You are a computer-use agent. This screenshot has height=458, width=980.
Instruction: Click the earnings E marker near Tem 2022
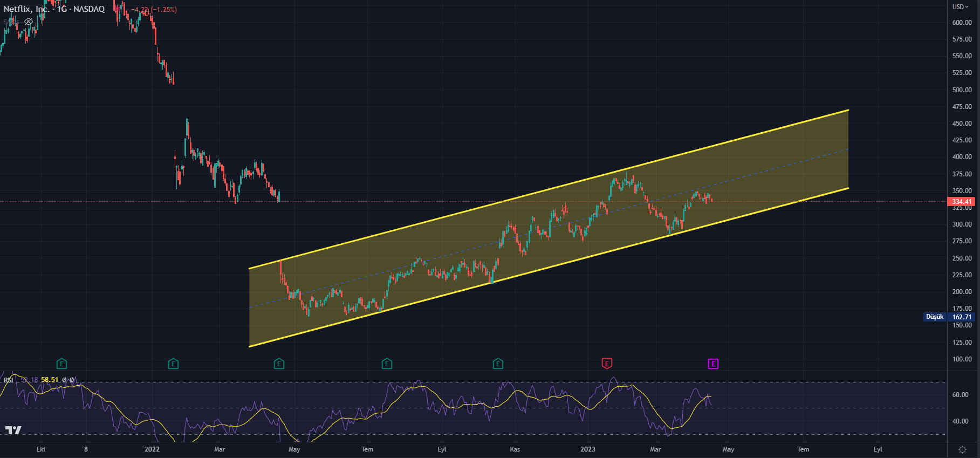point(387,364)
